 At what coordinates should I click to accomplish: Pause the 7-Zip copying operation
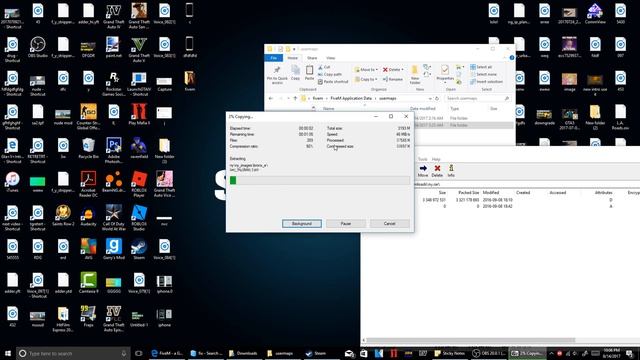tap(346, 224)
